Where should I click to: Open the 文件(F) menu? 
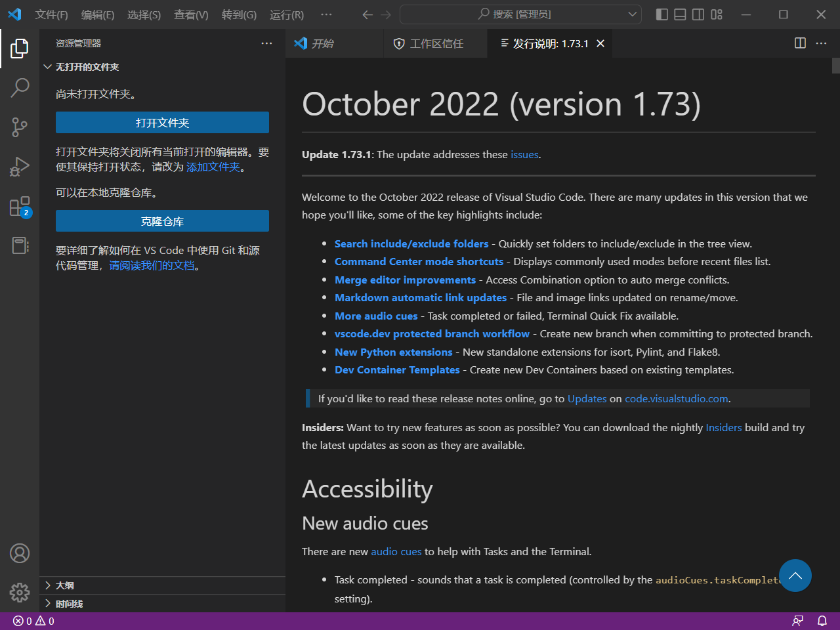51,14
